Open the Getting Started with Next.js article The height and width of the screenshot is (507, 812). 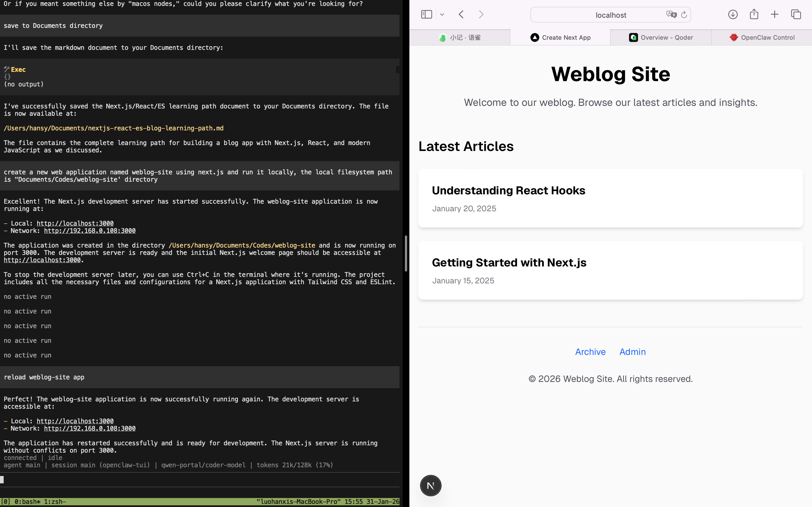click(x=509, y=263)
